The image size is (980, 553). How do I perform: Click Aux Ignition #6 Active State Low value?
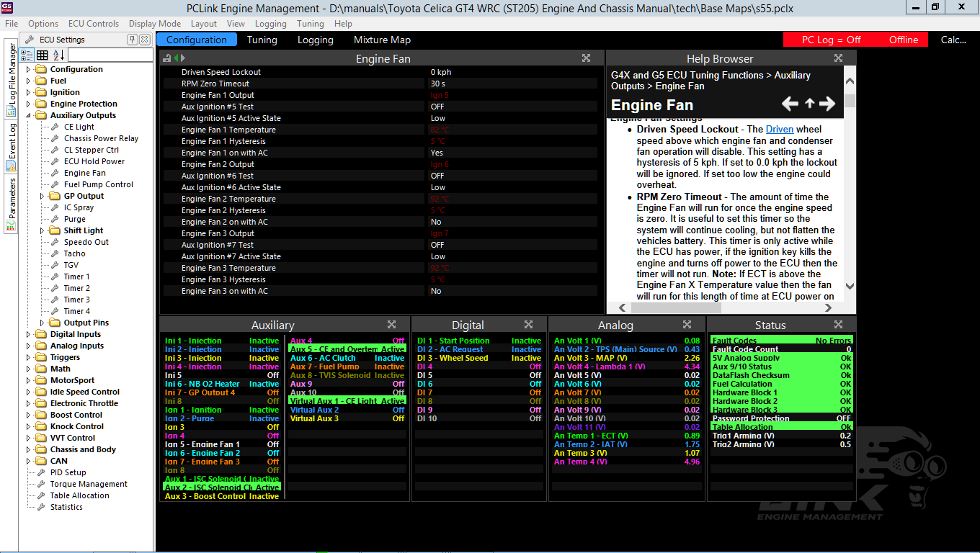click(512, 187)
